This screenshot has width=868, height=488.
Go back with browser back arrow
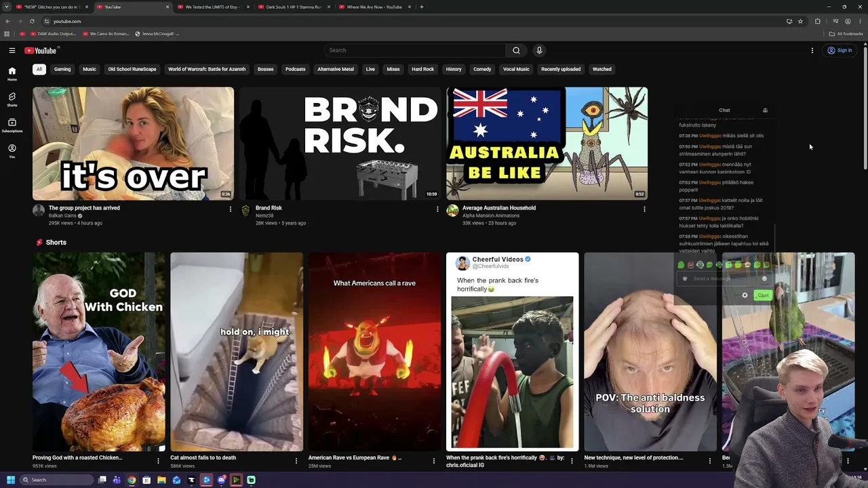click(x=7, y=21)
